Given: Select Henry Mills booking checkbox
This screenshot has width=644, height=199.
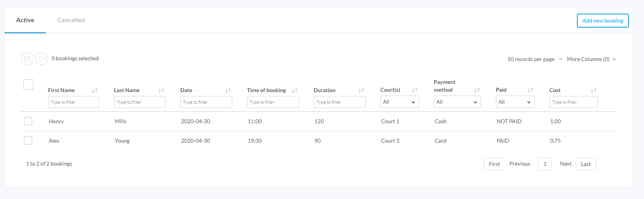Looking at the screenshot, I should point(28,121).
